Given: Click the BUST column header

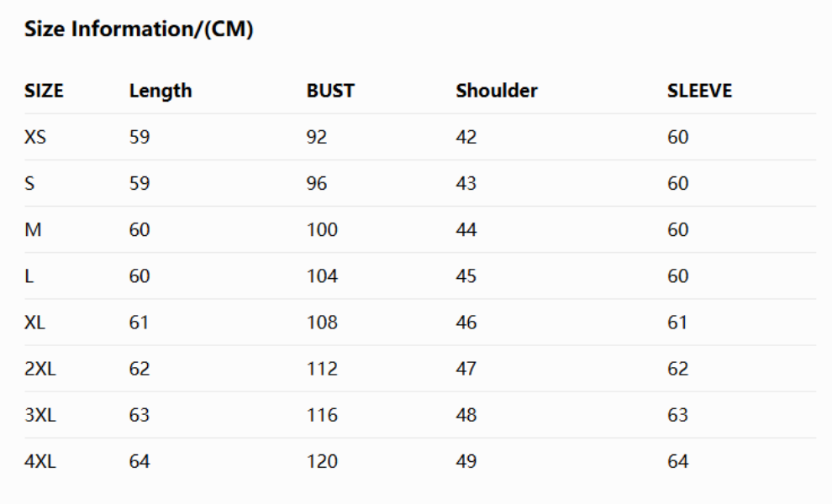Looking at the screenshot, I should [x=330, y=91].
